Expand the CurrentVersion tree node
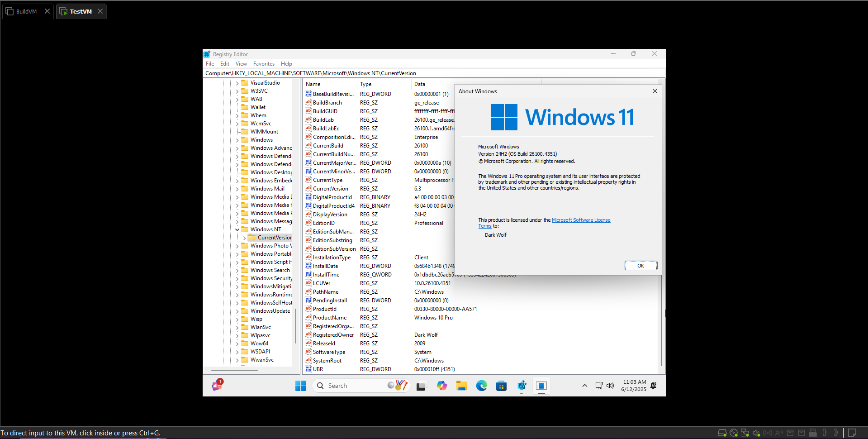The image size is (868, 439). pyautogui.click(x=244, y=238)
